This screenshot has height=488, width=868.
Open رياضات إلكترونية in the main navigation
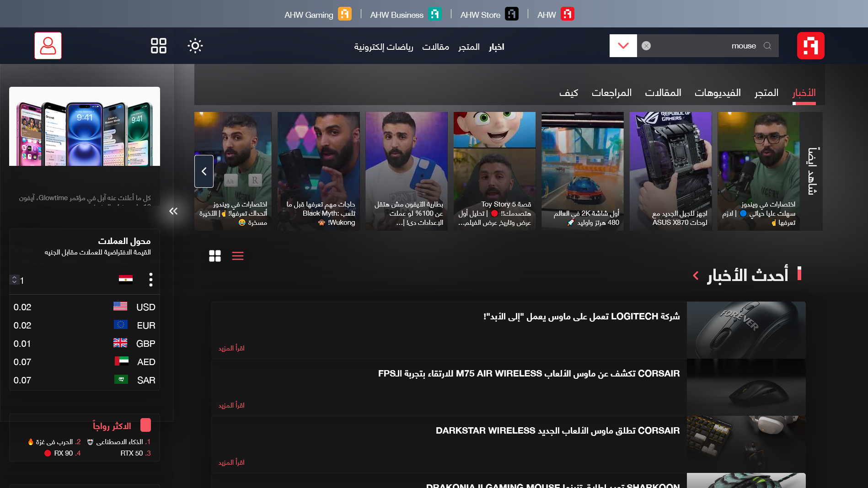[x=384, y=47]
